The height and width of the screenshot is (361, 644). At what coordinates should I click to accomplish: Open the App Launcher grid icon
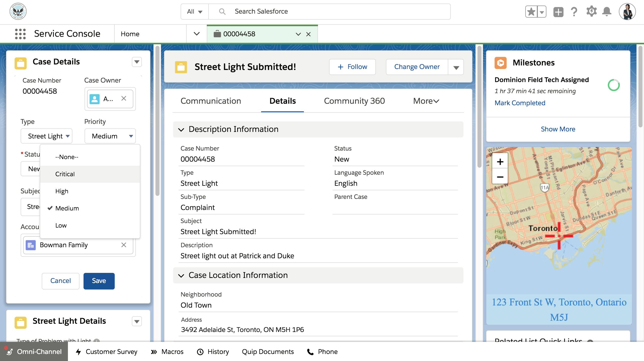coord(20,34)
